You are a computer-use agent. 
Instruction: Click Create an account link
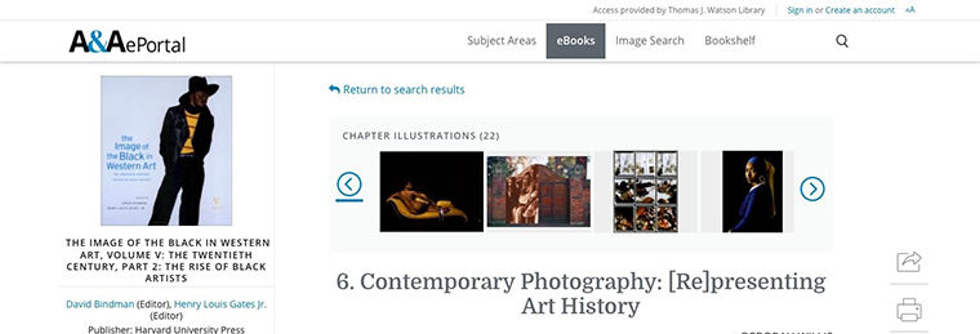860,10
